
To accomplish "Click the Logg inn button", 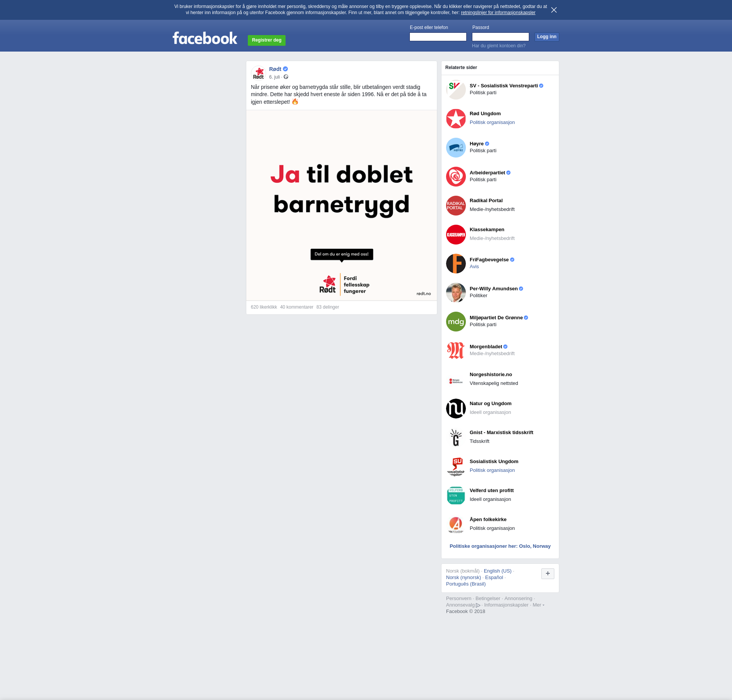I will pos(547,37).
